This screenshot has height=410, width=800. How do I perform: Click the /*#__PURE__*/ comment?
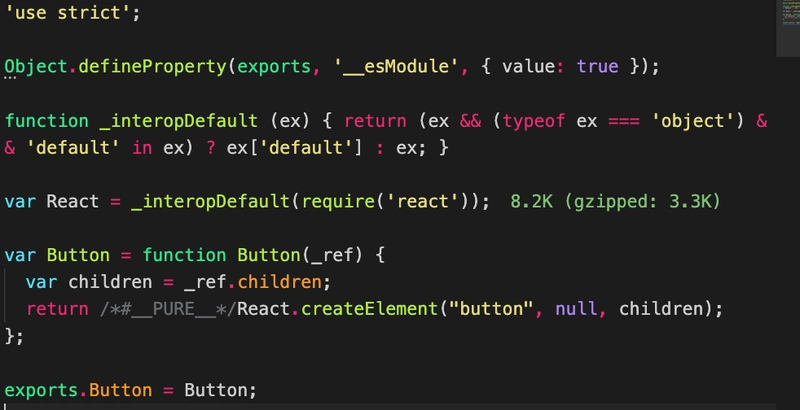(x=167, y=308)
